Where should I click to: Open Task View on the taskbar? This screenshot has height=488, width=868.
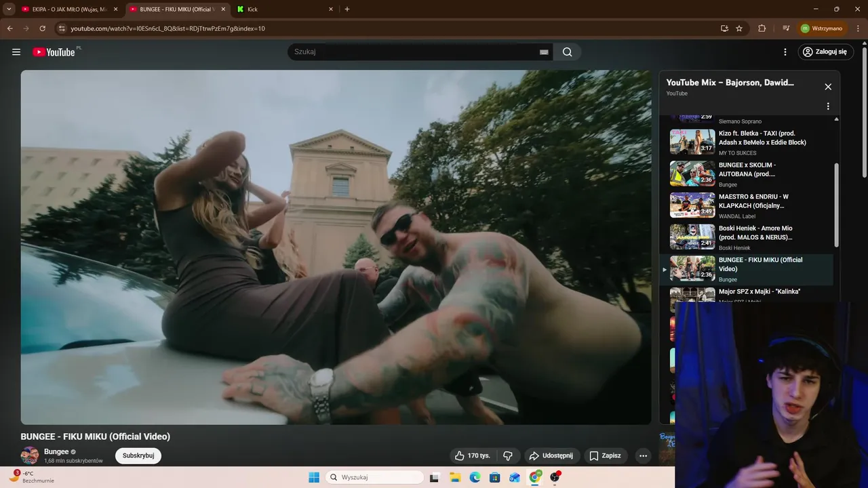[x=435, y=477]
